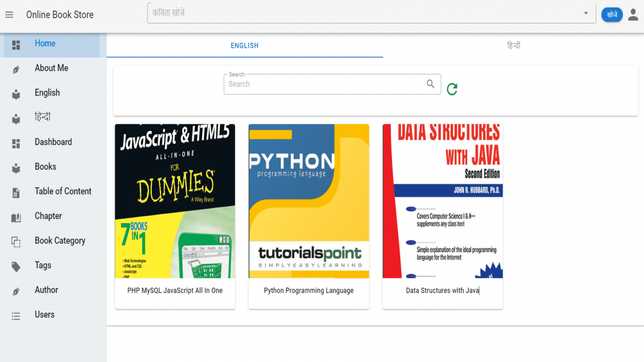Click the Tags label icon
Image resolution: width=644 pixels, height=362 pixels.
pos(16,266)
